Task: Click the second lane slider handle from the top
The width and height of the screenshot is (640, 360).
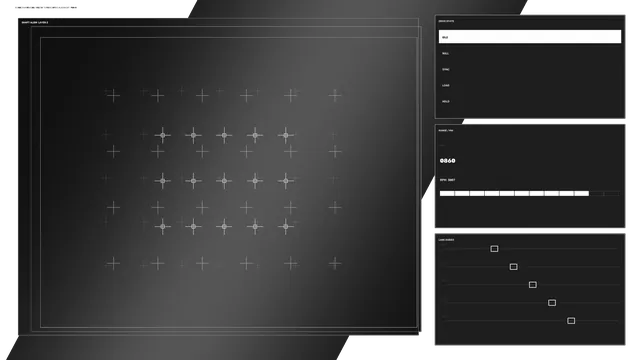Action: pyautogui.click(x=513, y=267)
